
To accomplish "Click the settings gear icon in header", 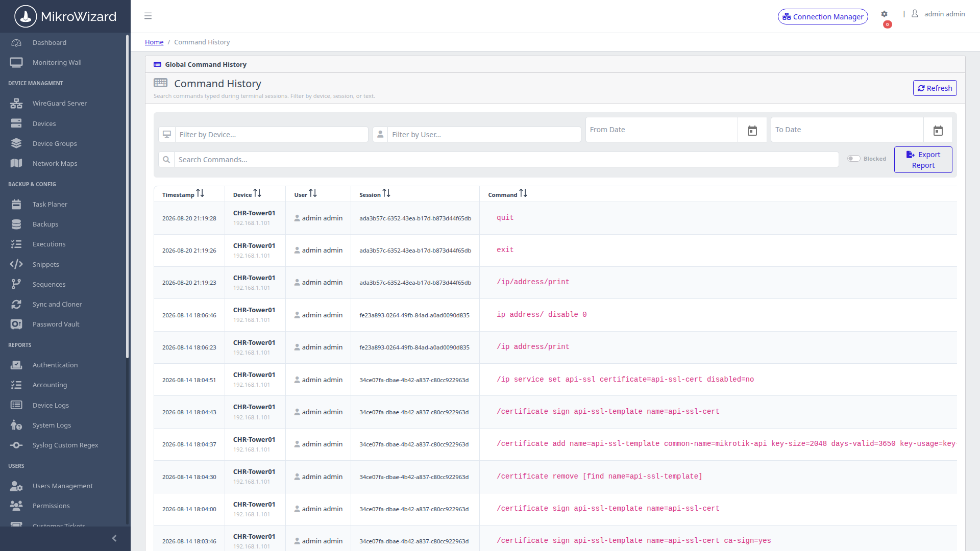I will click(x=884, y=14).
